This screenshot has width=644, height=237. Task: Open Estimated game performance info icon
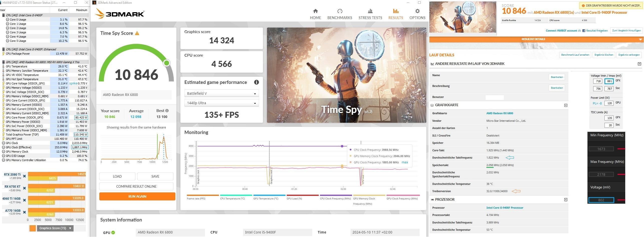256,82
